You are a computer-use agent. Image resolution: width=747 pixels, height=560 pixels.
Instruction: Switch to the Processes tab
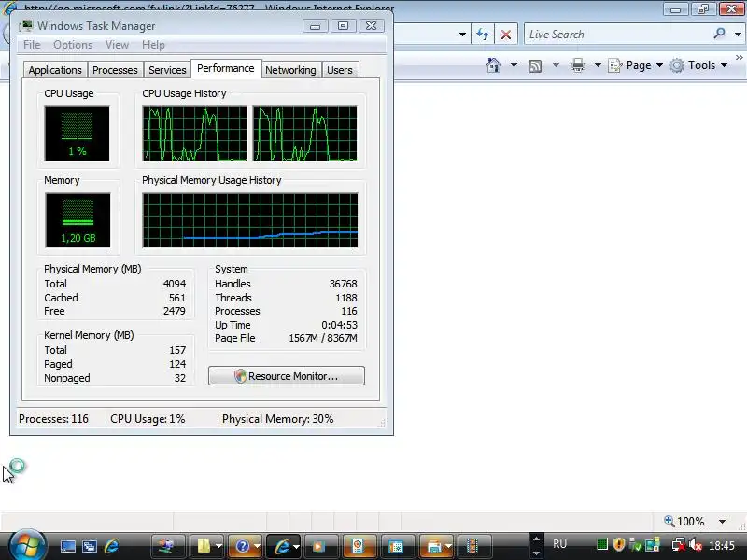pyautogui.click(x=115, y=70)
